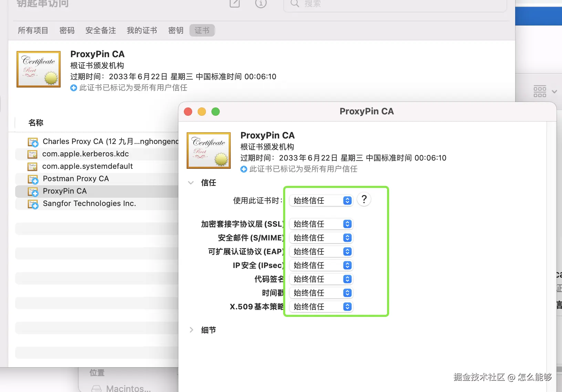This screenshot has height=392, width=562.
Task: Click the help question mark button
Action: pyautogui.click(x=364, y=199)
